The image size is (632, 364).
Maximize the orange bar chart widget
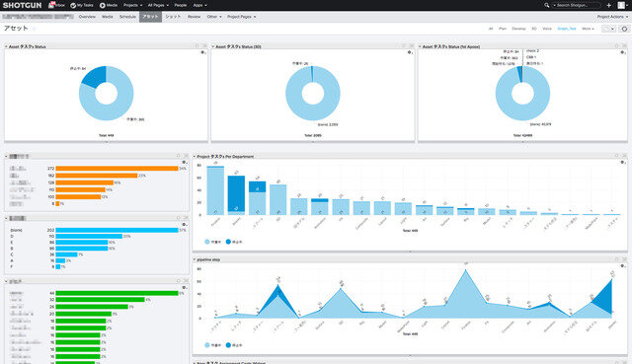(178, 156)
